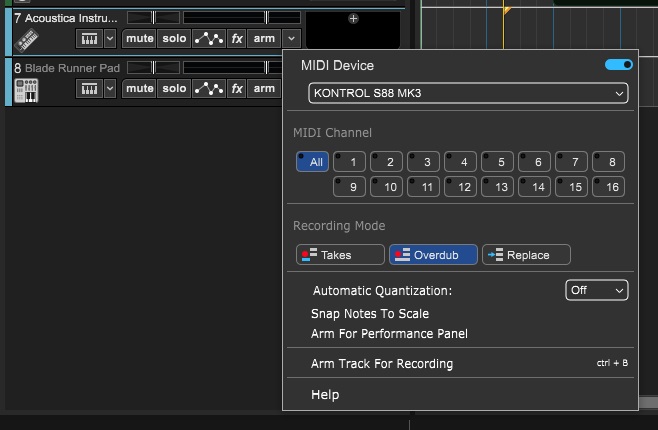Adjust track 7 pan slider

(153, 18)
